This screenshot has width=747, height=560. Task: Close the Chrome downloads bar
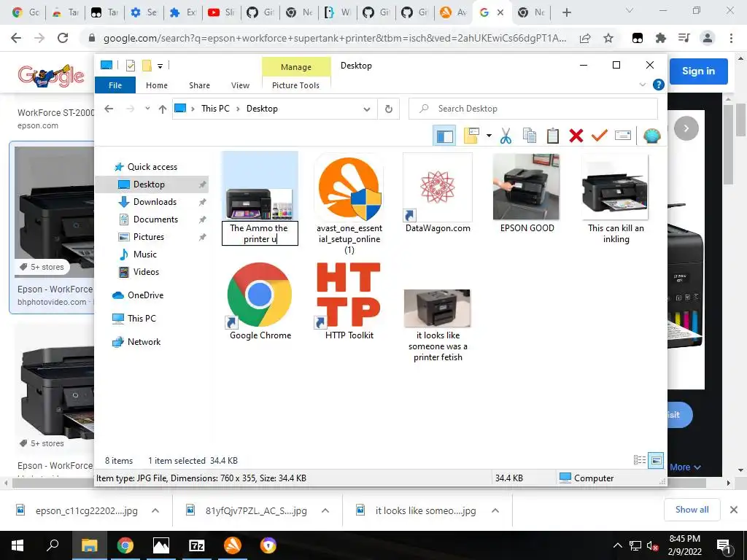coord(734,510)
